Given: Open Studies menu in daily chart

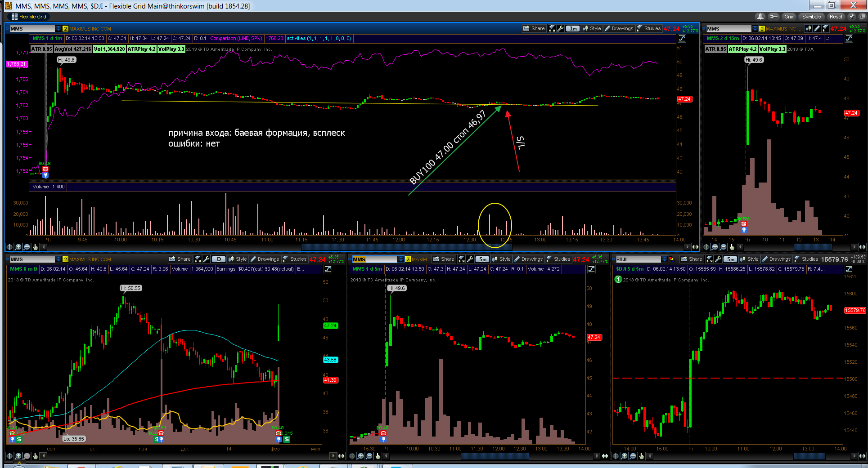Looking at the screenshot, I should coord(294,259).
